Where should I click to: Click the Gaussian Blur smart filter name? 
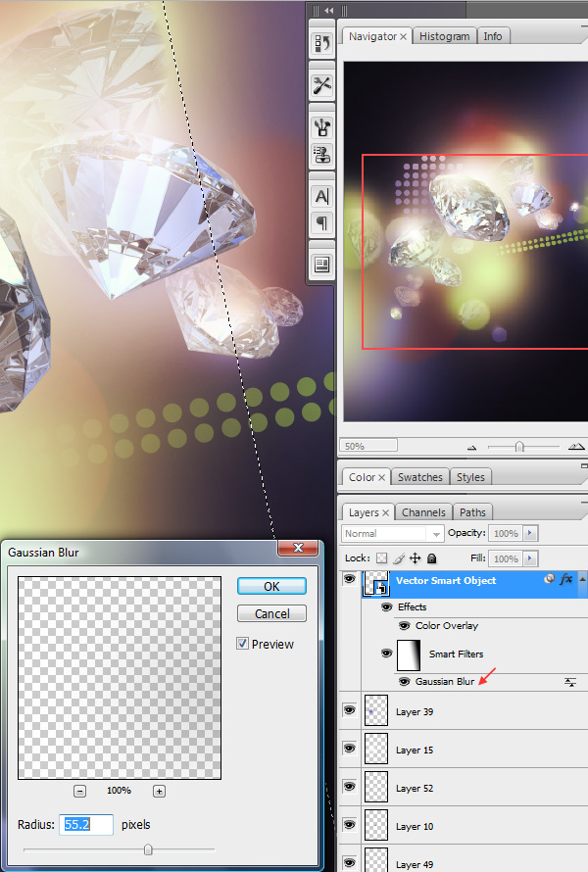coord(445,681)
